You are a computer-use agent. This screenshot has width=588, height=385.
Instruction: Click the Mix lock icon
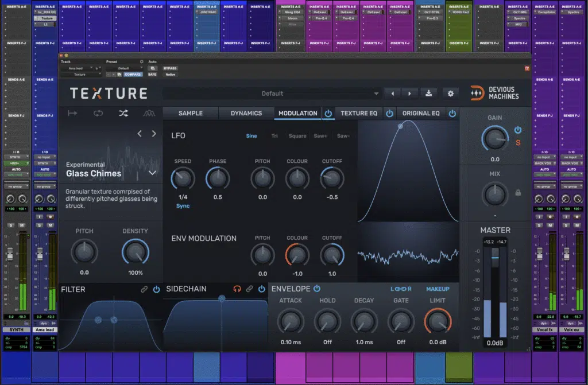518,193
